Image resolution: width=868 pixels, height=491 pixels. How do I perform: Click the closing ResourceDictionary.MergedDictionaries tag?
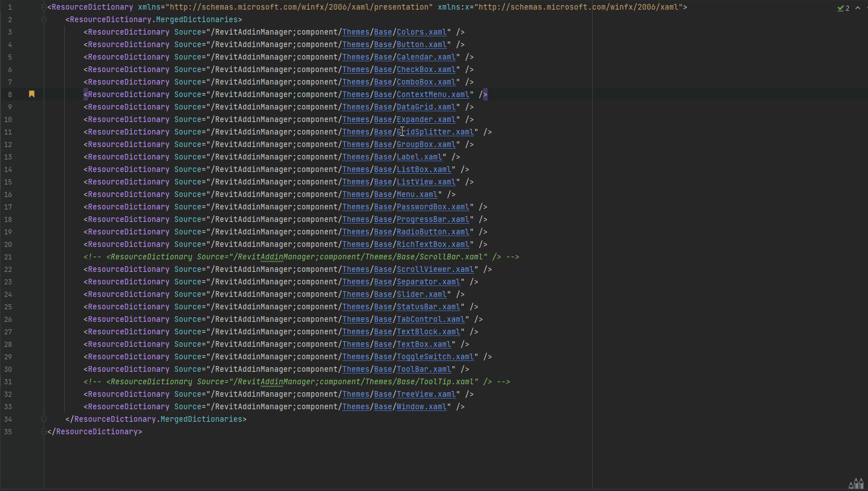coord(156,419)
